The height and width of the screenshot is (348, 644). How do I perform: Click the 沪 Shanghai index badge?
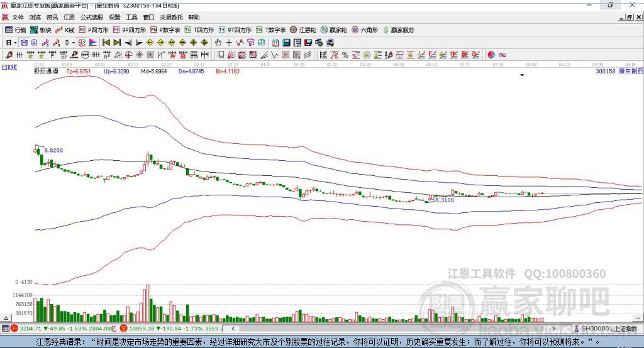coord(14,329)
